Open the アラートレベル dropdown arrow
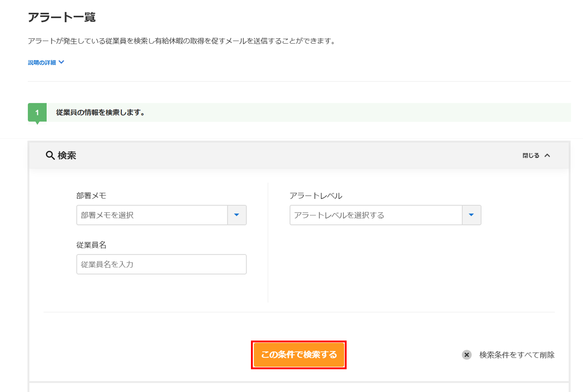This screenshot has height=392, width=583. click(x=471, y=215)
